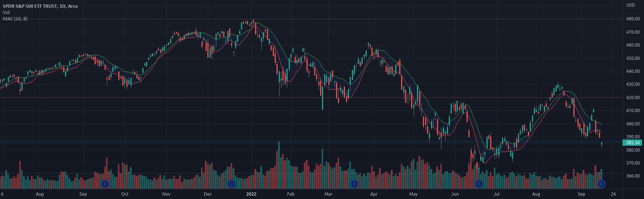Select the Vol indicator label
Image resolution: width=644 pixels, height=199 pixels.
pos(6,13)
